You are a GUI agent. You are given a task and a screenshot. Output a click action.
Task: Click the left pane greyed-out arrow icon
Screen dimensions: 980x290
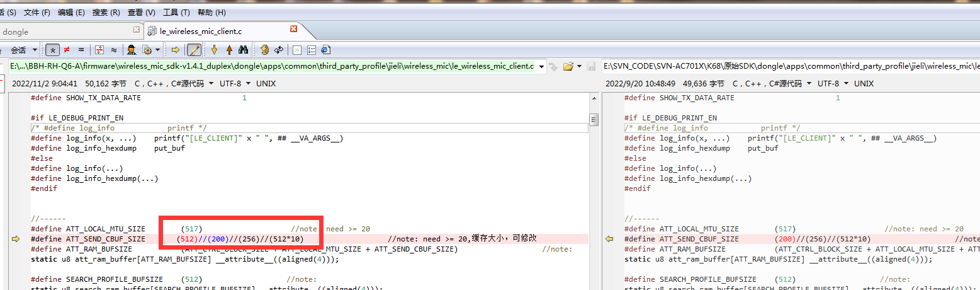pyautogui.click(x=553, y=66)
